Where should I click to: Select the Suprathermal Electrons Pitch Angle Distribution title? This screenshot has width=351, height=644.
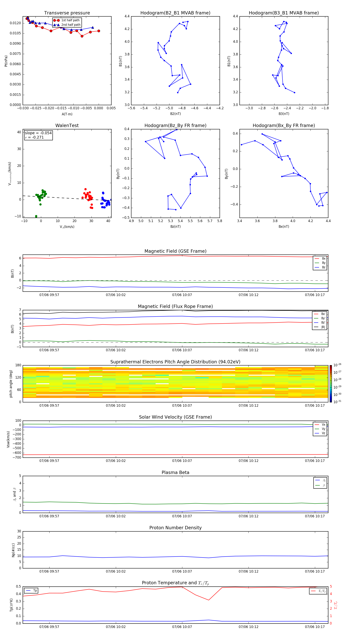pyautogui.click(x=175, y=362)
